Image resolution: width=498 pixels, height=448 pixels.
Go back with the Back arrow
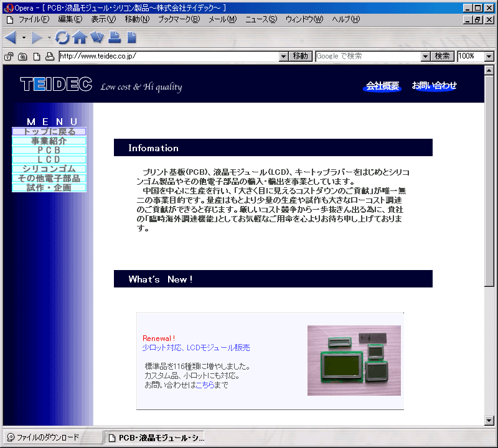(11, 38)
